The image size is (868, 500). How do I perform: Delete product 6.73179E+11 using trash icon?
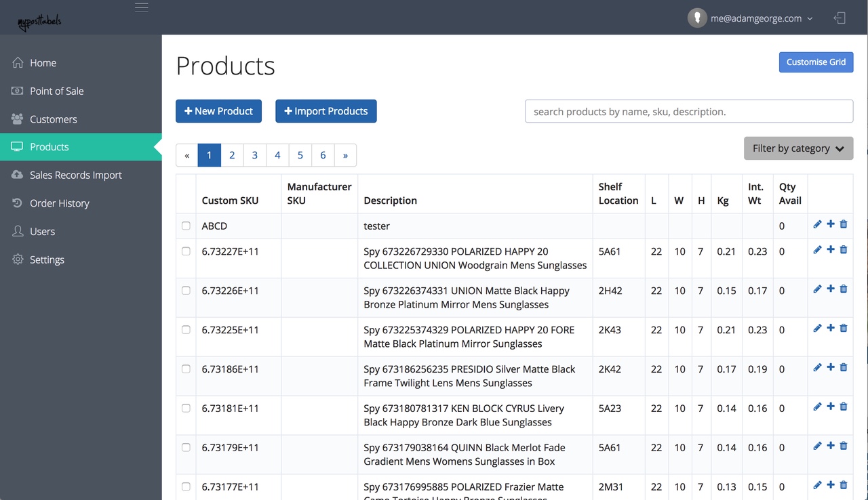pos(844,446)
